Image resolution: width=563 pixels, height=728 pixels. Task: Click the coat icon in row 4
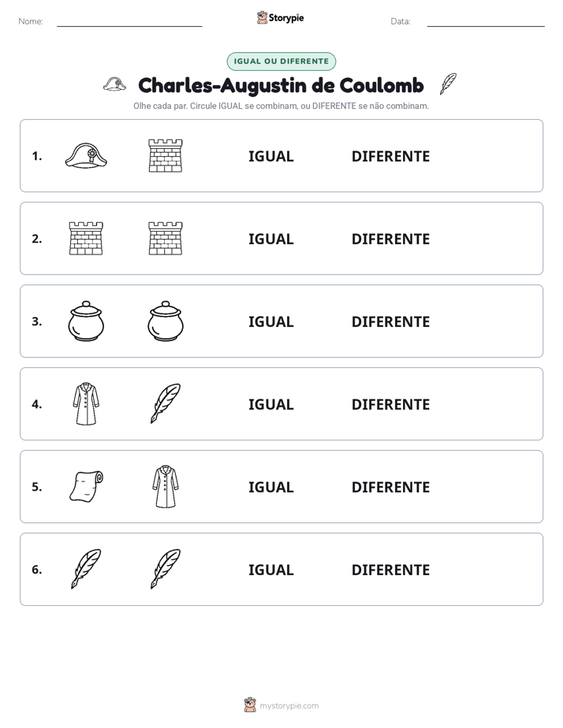tap(86, 404)
